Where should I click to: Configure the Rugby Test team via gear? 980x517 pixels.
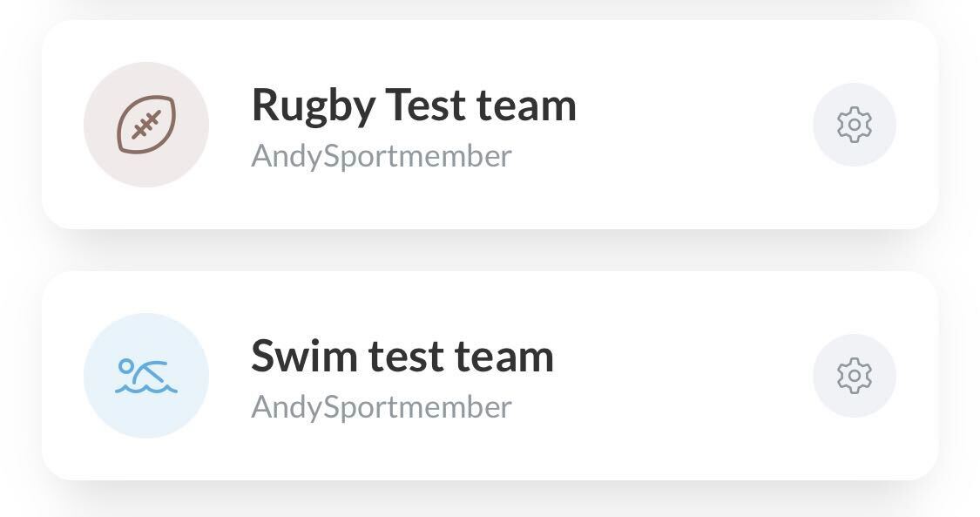click(x=855, y=125)
